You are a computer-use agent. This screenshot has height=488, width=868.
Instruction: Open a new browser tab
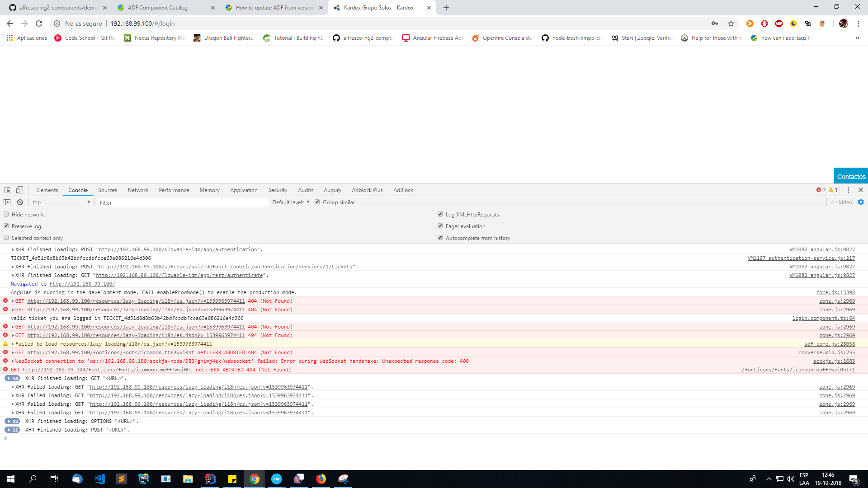click(446, 8)
